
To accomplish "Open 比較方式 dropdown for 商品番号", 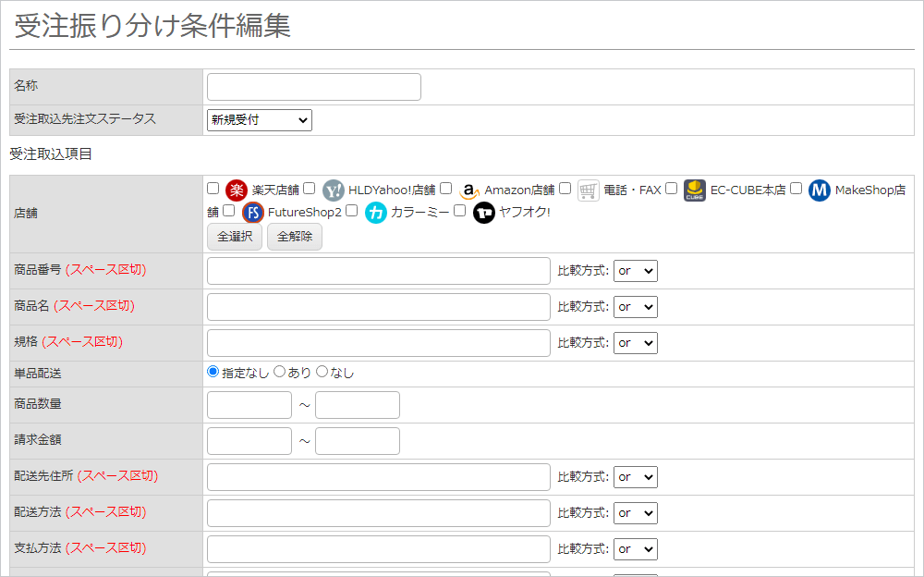I will point(635,271).
